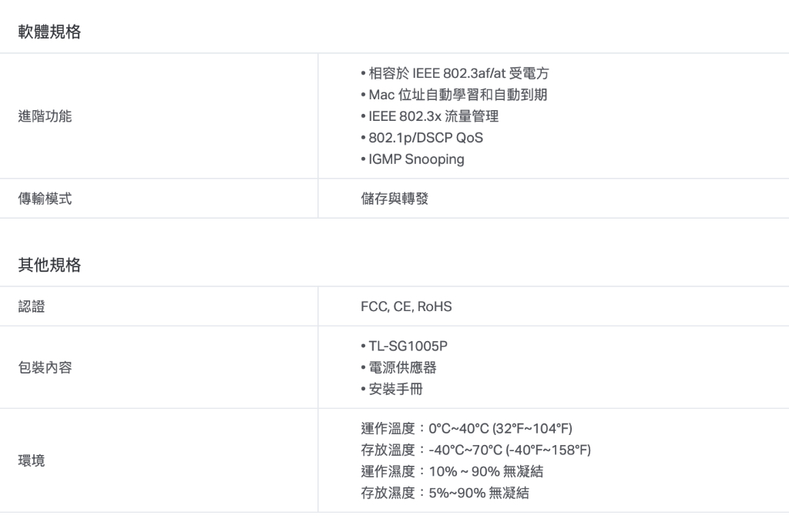Select the 進階功能 row label
This screenshot has width=789, height=532.
click(x=45, y=116)
